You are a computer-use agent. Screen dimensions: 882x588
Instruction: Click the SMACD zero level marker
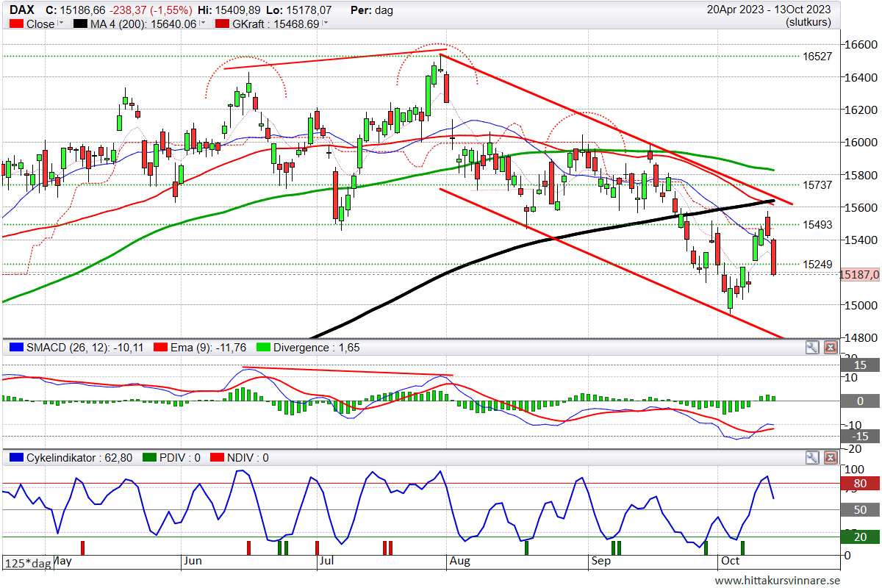coord(860,401)
